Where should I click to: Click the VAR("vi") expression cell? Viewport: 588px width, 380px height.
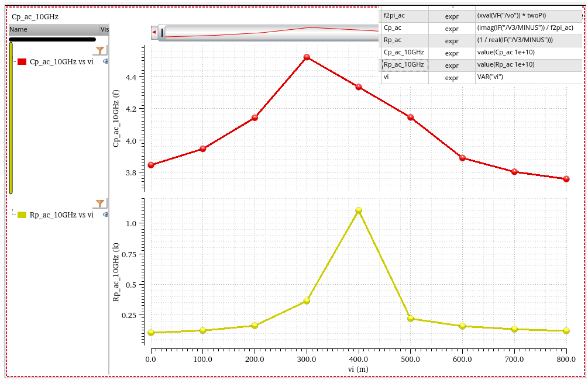(529, 77)
